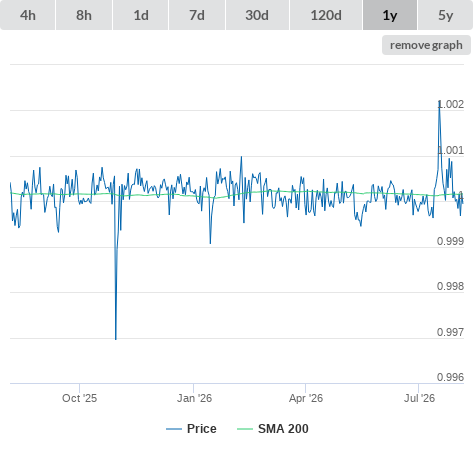
Task: Click the Apr '26 axis marker
Action: pyautogui.click(x=306, y=398)
